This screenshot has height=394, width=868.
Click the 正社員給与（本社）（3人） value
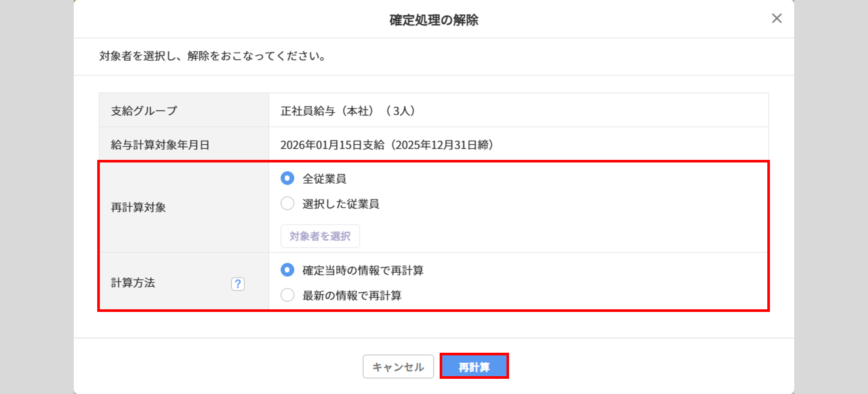click(348, 111)
